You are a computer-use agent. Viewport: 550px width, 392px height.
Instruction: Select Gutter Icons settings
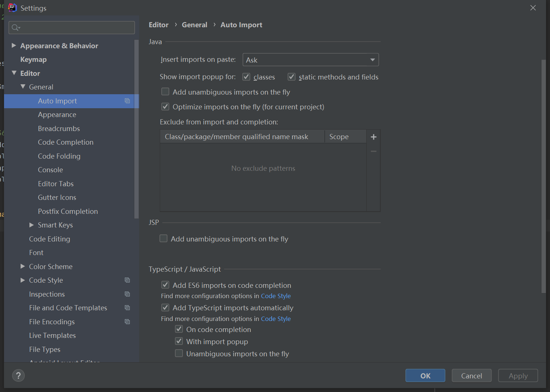[x=57, y=197]
